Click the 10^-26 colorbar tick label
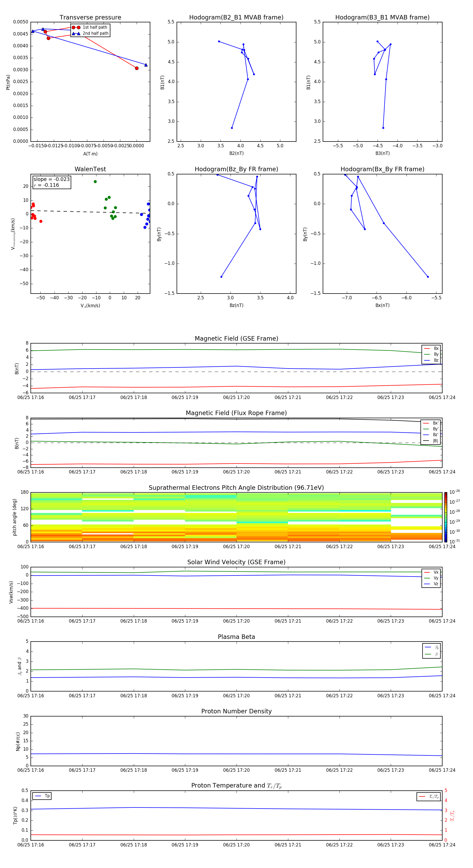The width and height of the screenshot is (473, 868). [455, 492]
